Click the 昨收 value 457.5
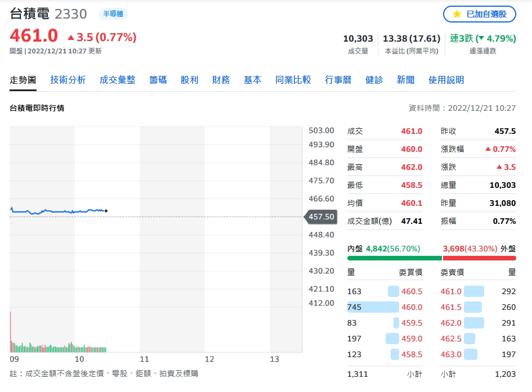532x392 pixels. (505, 131)
